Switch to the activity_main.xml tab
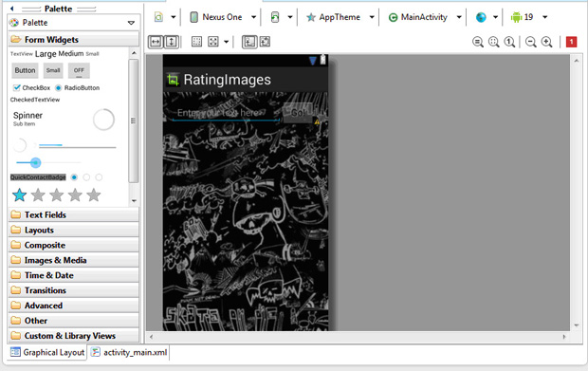This screenshot has width=588, height=371. point(130,353)
